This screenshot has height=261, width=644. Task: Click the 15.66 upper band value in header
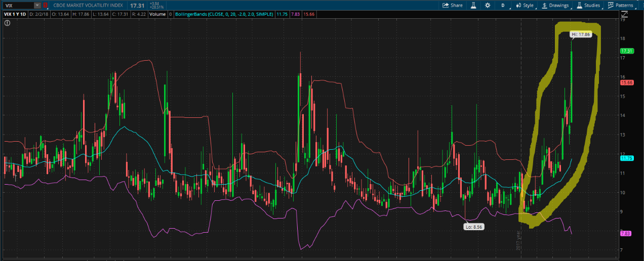pyautogui.click(x=309, y=14)
